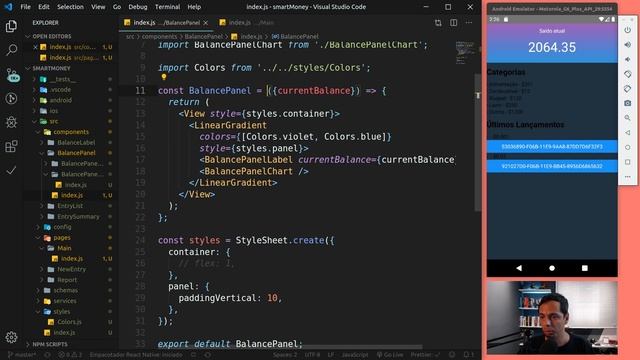Screen dimensions: 640x360
Task: Open the Terminal menu
Action: [x=167, y=7]
